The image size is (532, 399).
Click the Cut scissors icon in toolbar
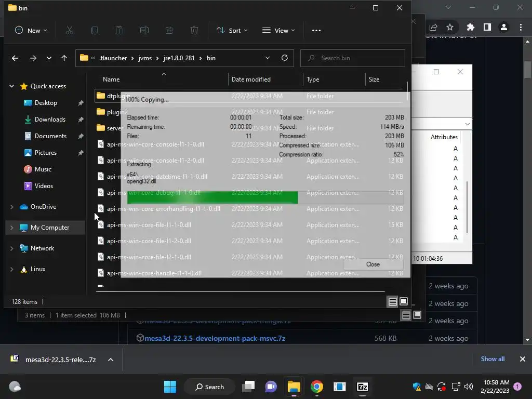(x=69, y=31)
